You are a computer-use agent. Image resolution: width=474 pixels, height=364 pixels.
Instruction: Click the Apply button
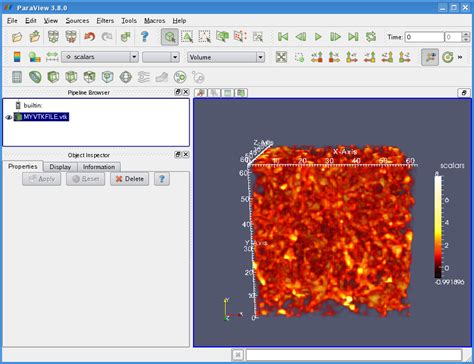pyautogui.click(x=42, y=179)
